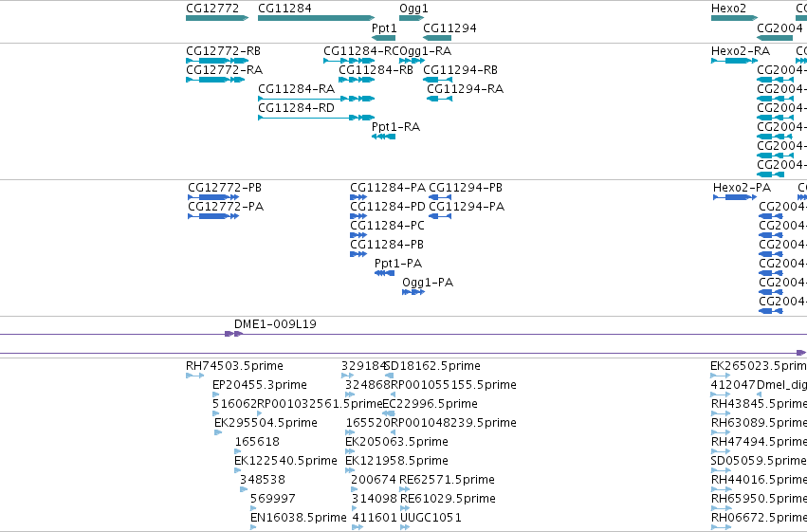
Task: Select the CG12772-PA protein label
Action: (x=226, y=207)
